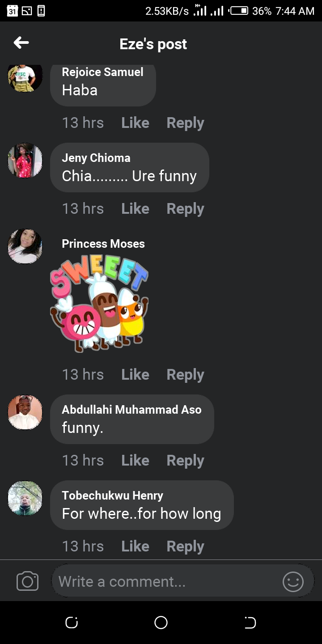
Task: Like Tobechukwu Henry's comment
Action: pos(135,547)
